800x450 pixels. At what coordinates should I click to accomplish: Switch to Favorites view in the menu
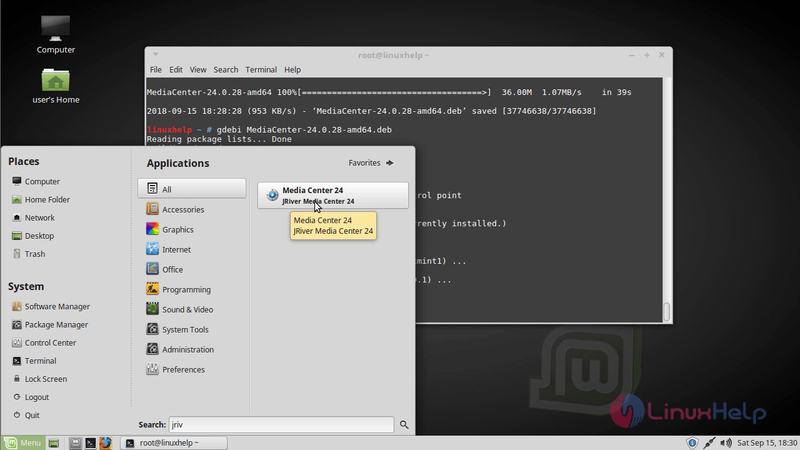pos(371,163)
